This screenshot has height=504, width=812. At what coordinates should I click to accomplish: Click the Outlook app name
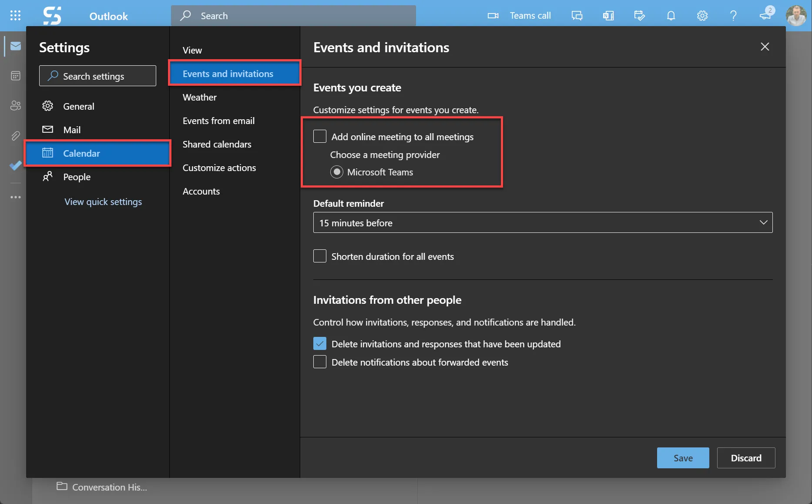tap(109, 16)
